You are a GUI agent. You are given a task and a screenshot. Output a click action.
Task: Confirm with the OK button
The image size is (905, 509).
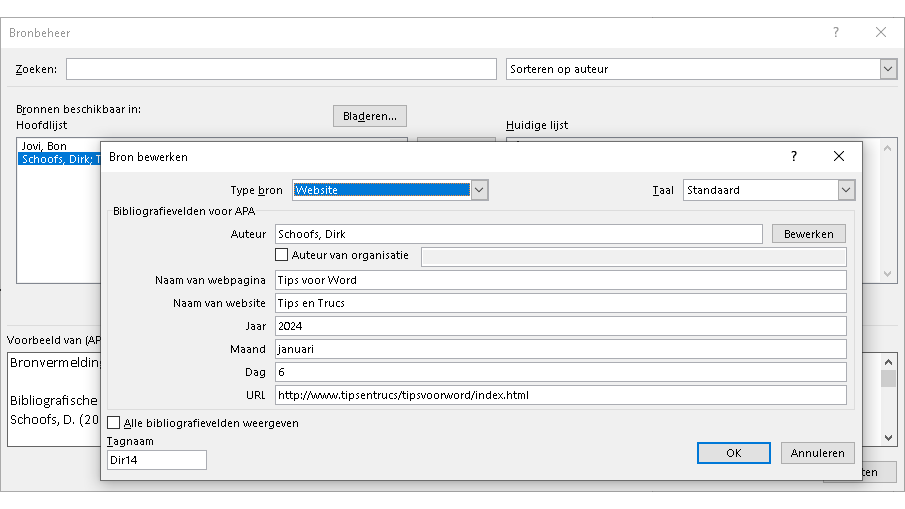(733, 453)
